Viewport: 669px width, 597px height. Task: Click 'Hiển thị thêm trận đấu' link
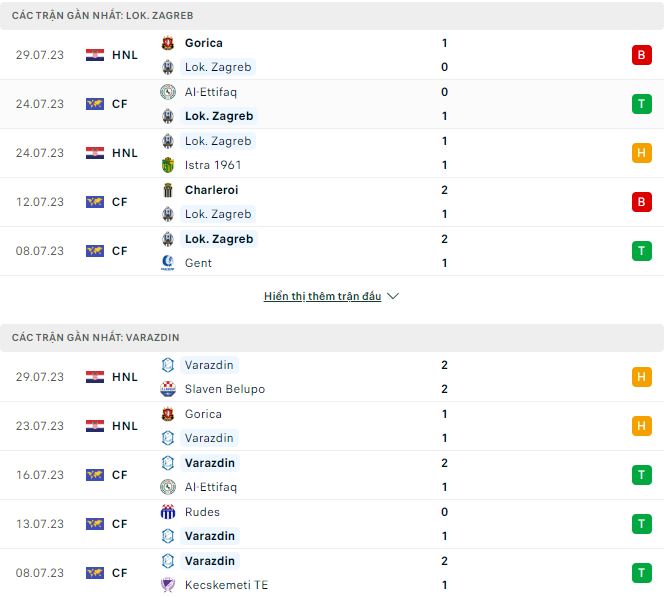(x=322, y=297)
